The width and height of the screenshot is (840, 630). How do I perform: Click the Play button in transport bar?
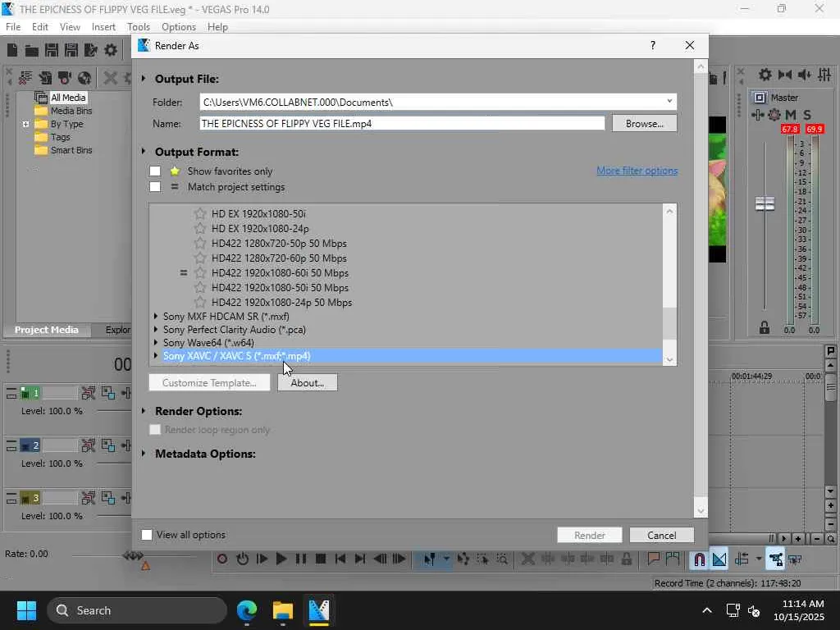[x=281, y=559]
